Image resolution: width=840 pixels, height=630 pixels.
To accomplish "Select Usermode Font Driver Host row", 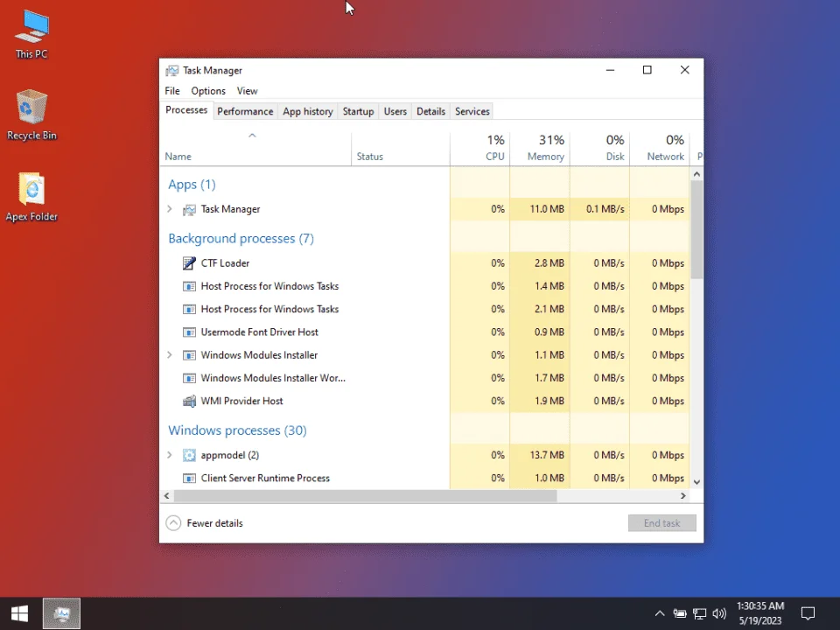I will pyautogui.click(x=425, y=332).
